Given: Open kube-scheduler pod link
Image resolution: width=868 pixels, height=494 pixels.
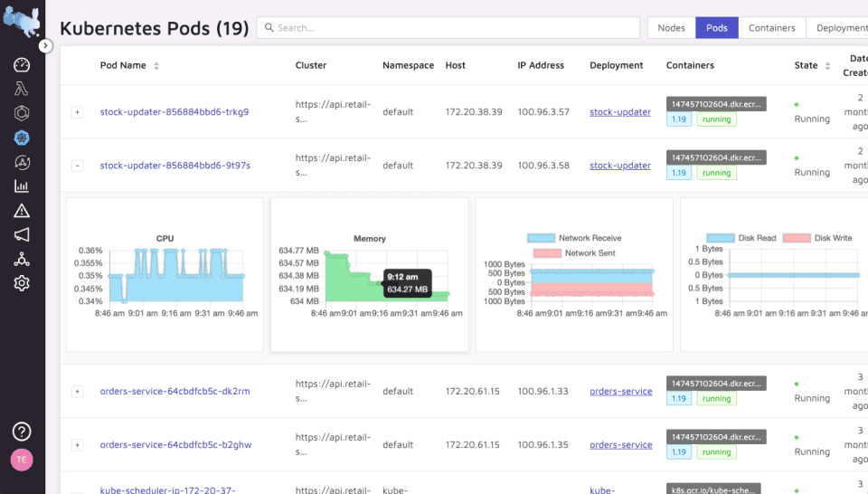Looking at the screenshot, I should (167, 489).
